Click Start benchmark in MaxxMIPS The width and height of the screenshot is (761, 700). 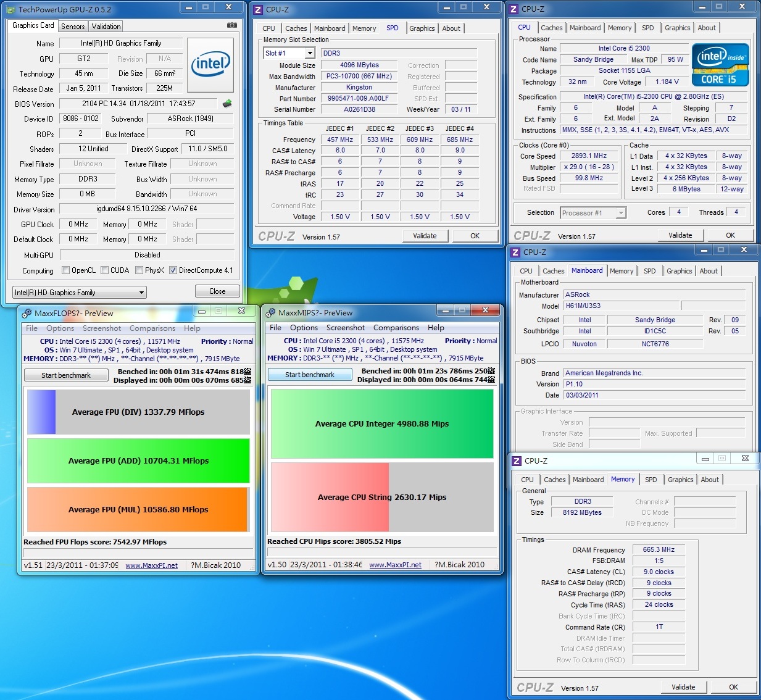click(310, 375)
